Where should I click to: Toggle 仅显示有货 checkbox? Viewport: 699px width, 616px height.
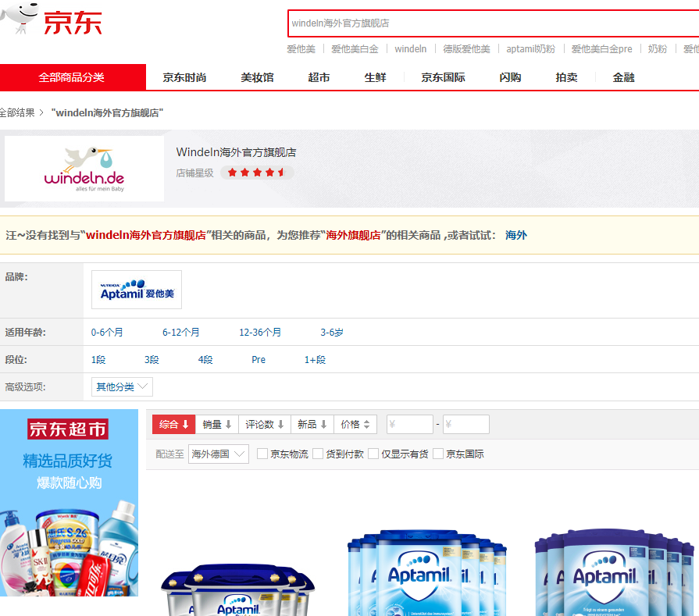[x=373, y=454]
